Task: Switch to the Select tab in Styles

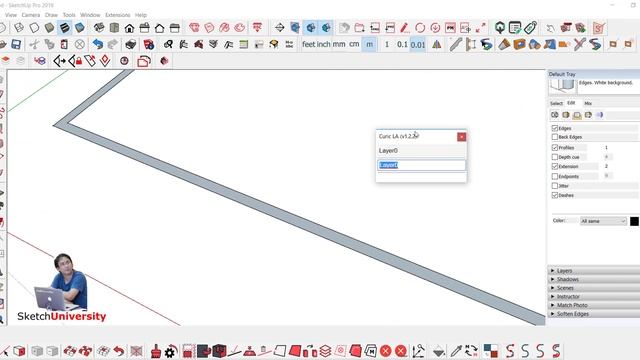Action: click(556, 103)
